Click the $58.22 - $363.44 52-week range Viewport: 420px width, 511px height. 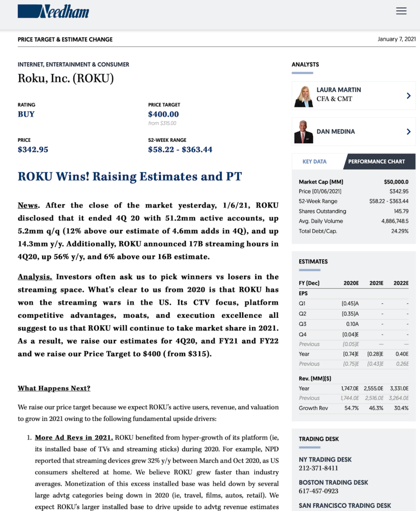click(x=180, y=150)
